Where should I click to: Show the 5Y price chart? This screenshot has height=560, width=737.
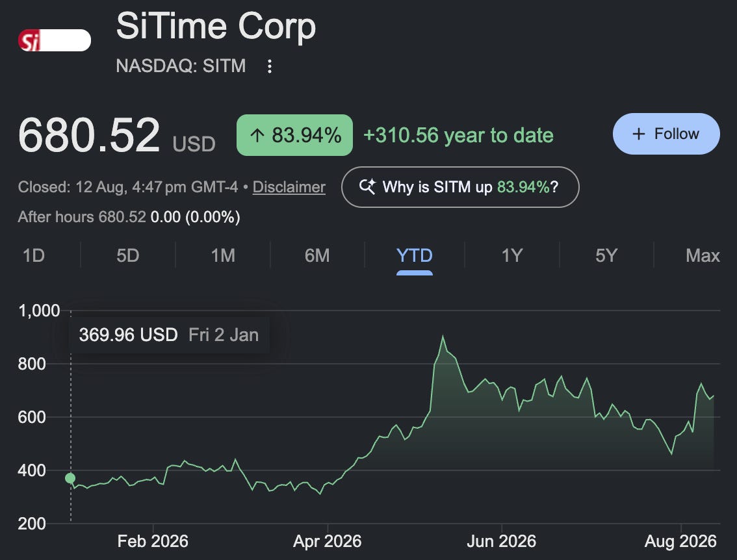(606, 256)
